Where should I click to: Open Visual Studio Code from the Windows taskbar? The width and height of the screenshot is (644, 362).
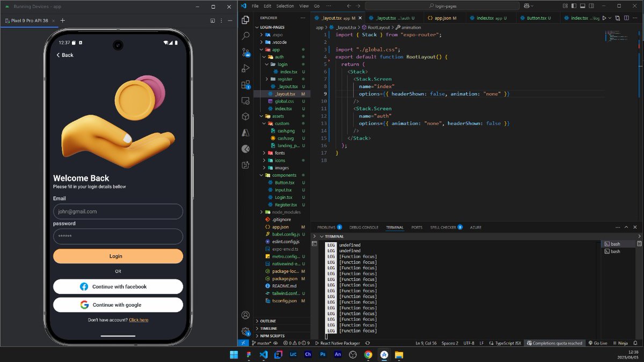pos(263,354)
